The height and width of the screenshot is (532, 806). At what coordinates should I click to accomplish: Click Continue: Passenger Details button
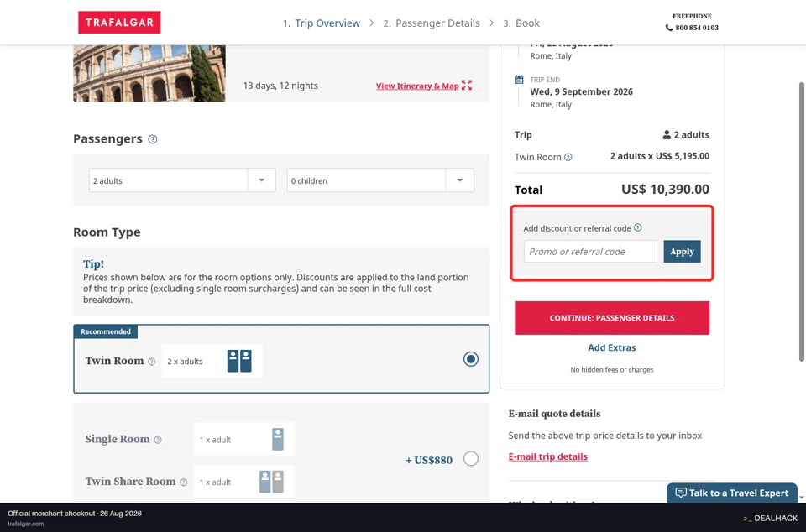[x=612, y=318]
